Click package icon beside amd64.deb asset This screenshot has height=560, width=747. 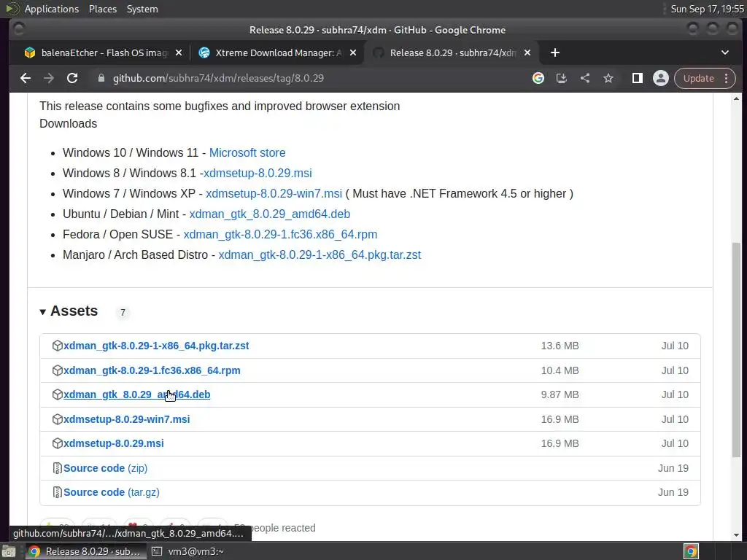tap(57, 394)
